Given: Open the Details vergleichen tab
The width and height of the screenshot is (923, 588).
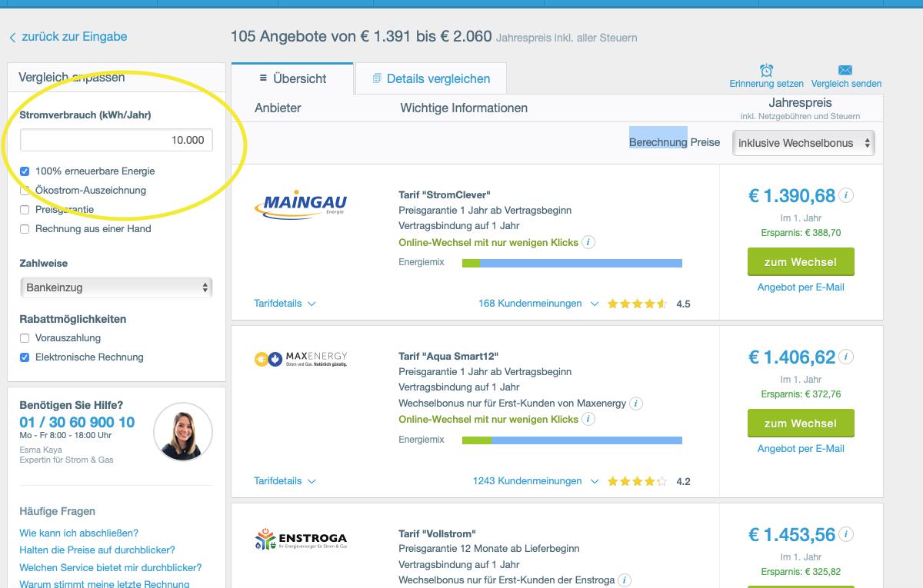Looking at the screenshot, I should [432, 78].
